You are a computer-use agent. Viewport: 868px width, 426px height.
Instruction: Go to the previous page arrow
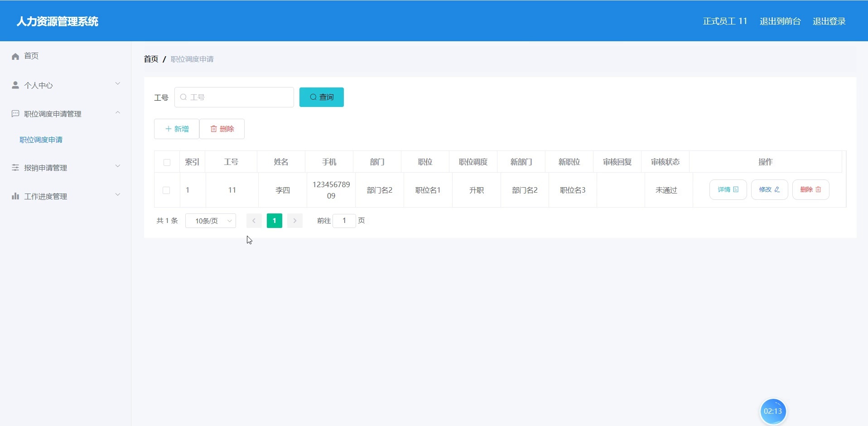coord(254,221)
